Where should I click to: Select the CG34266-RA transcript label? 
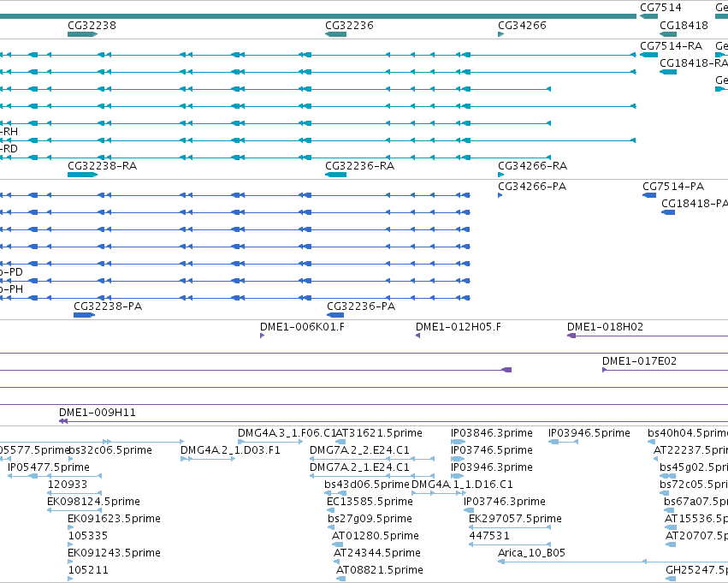point(532,166)
